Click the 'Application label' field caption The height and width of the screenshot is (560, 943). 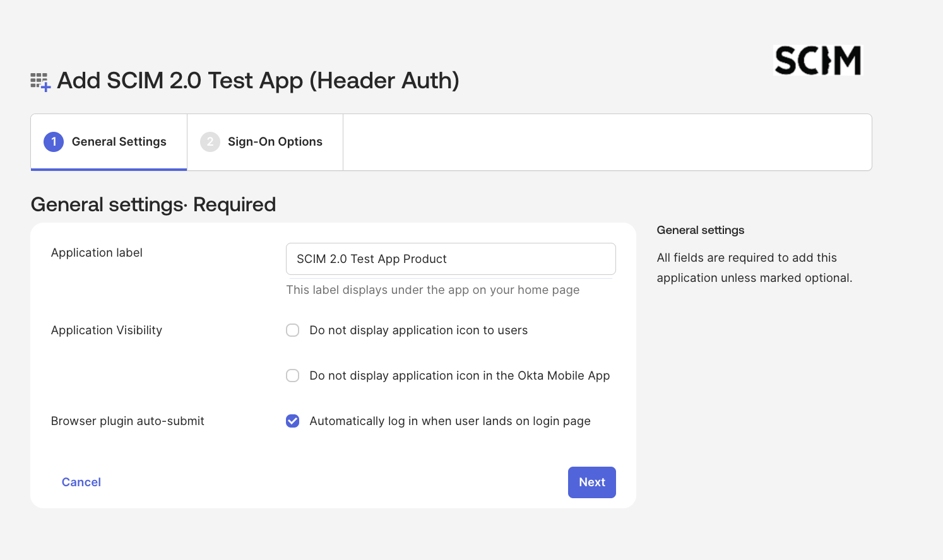point(97,253)
